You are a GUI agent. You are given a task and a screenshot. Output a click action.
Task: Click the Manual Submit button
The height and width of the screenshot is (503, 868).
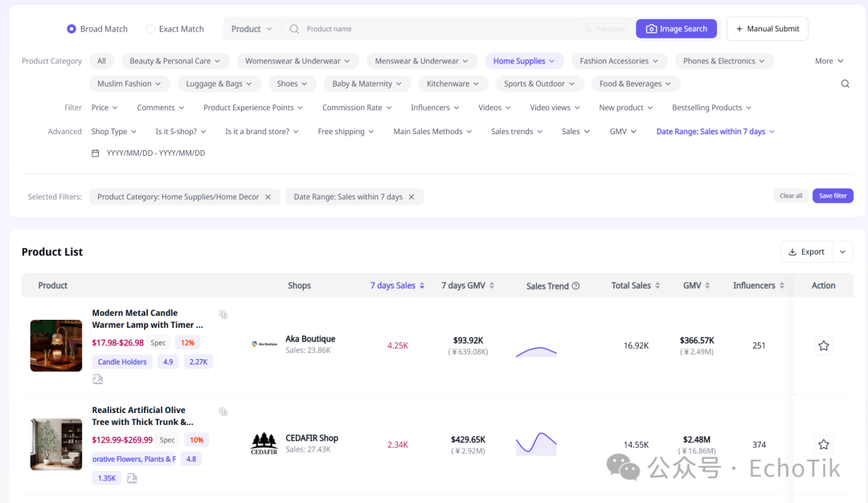point(768,29)
